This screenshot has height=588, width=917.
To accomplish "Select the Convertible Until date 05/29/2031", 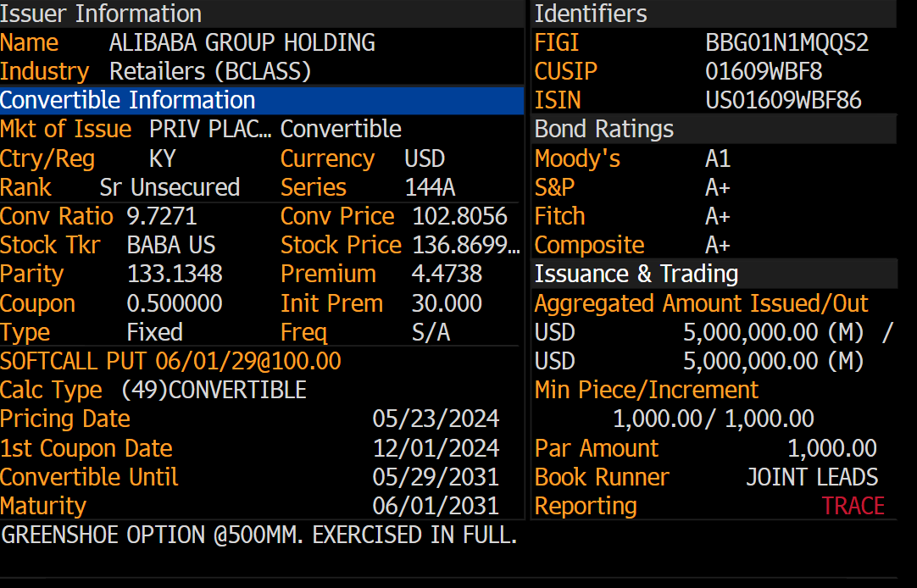I will pyautogui.click(x=436, y=477).
